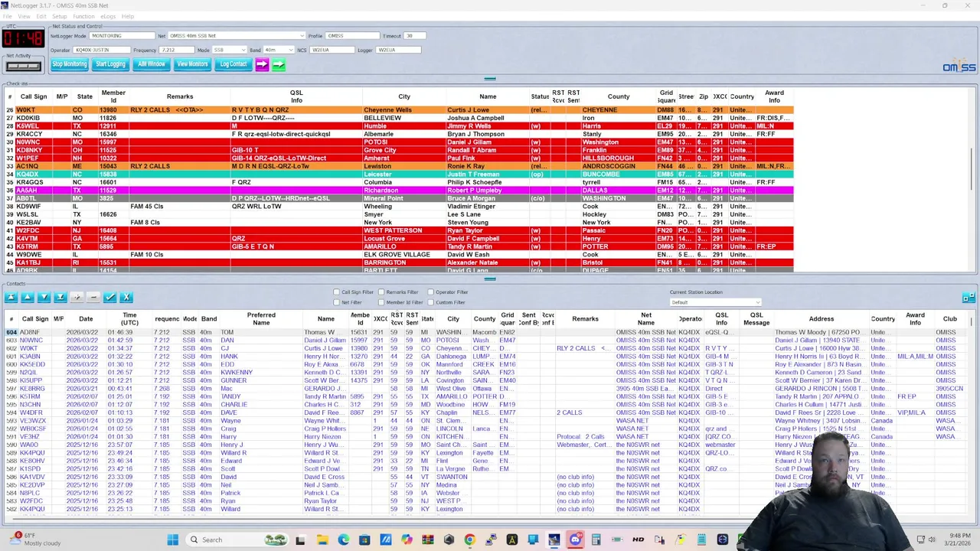Open the File menu
The image size is (980, 551).
pyautogui.click(x=7, y=16)
